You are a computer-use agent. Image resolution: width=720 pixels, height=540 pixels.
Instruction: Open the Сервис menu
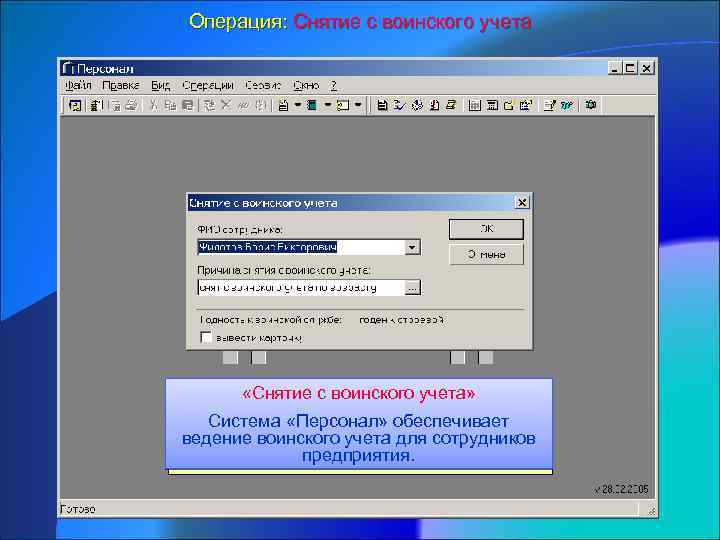point(263,85)
